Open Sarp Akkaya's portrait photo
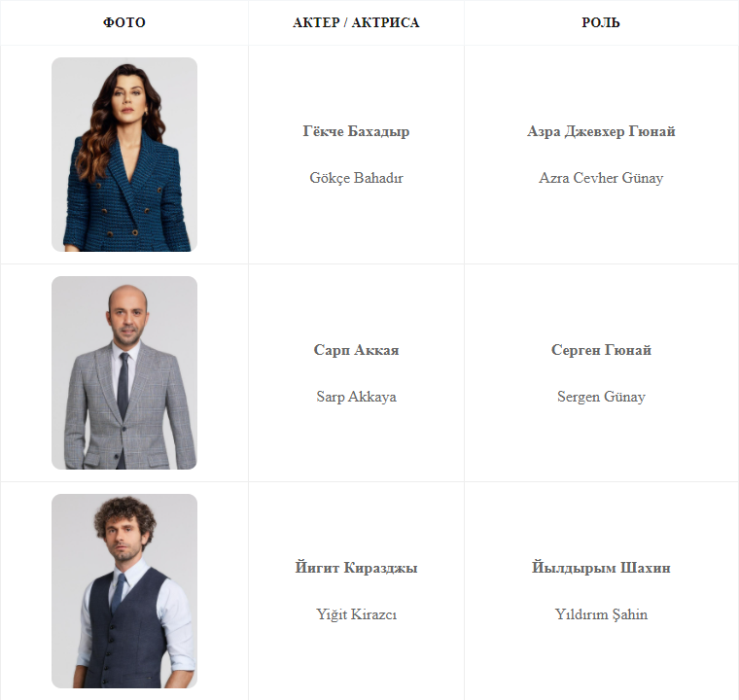 point(124,372)
